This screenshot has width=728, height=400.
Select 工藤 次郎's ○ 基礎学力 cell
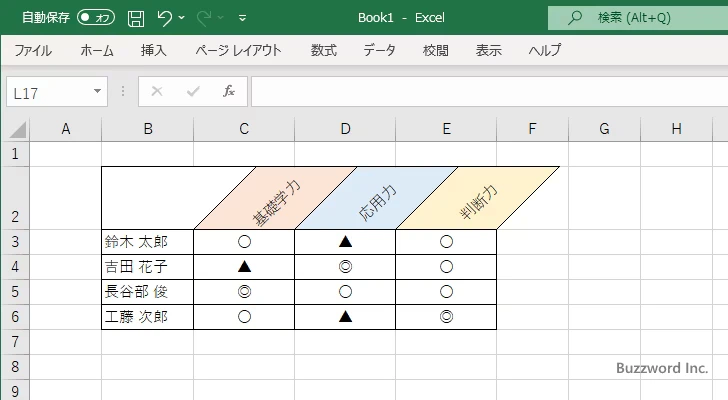[x=244, y=317]
